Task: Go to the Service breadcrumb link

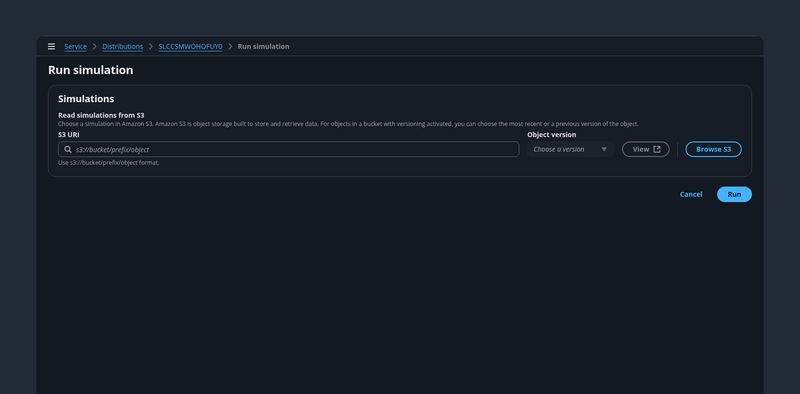Action: [x=76, y=46]
